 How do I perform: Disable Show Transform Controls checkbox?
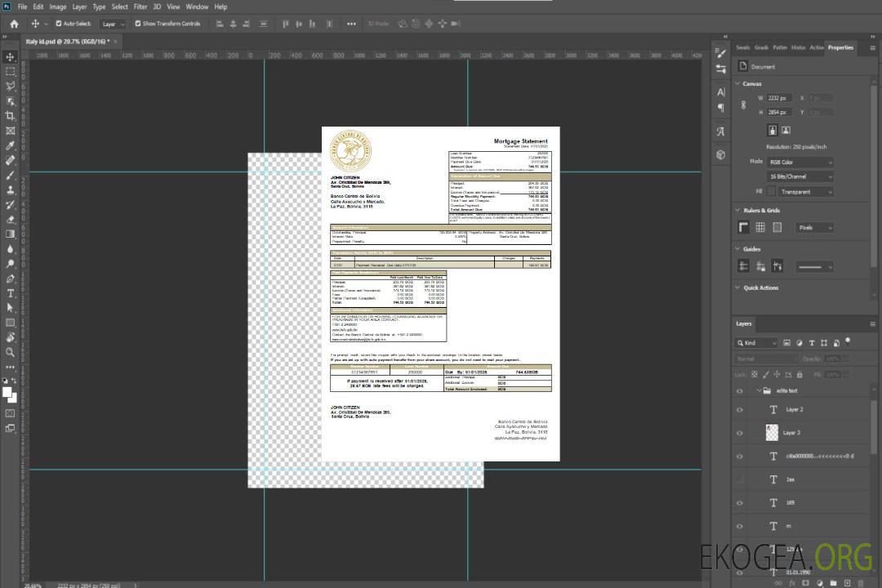click(x=138, y=24)
